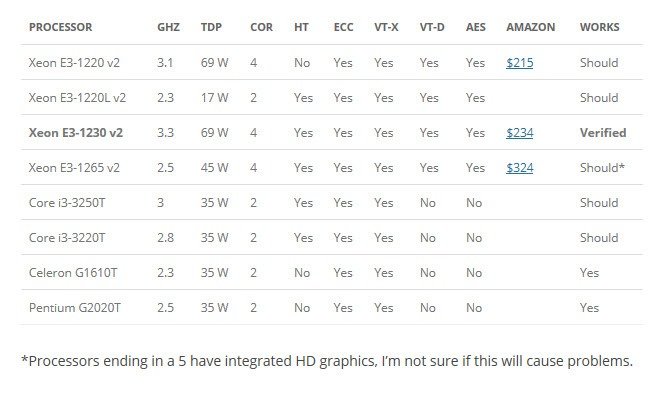The image size is (664, 397).
Task: Click the GHZ column header
Action: click(x=169, y=27)
